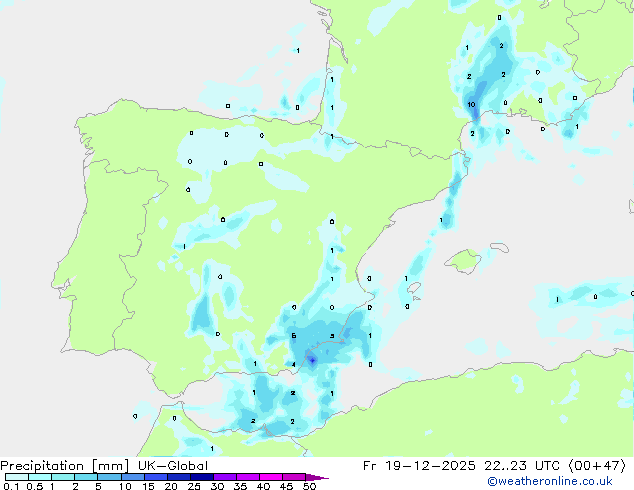Click the '22..23 UTC' time range text

point(522,466)
